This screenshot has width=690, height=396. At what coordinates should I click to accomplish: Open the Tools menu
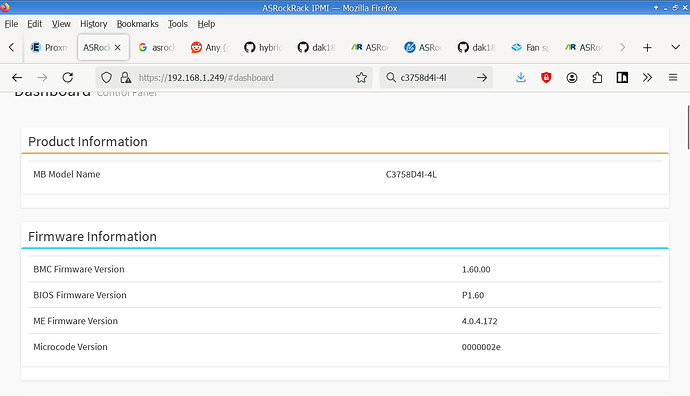(177, 24)
